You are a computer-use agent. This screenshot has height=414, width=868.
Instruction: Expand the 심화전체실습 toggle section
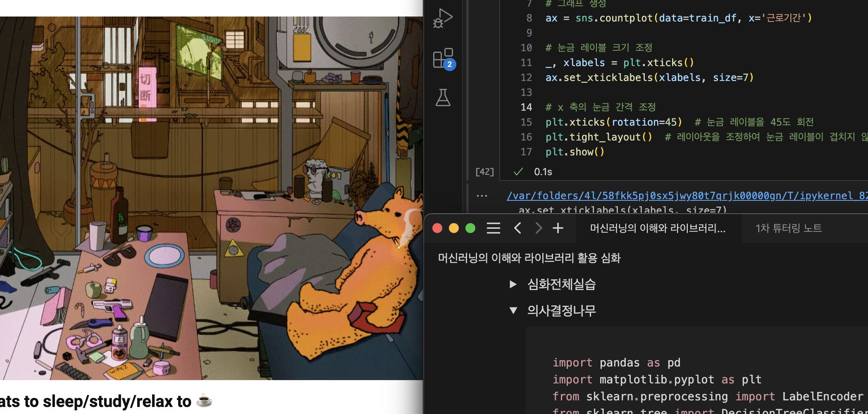click(513, 284)
